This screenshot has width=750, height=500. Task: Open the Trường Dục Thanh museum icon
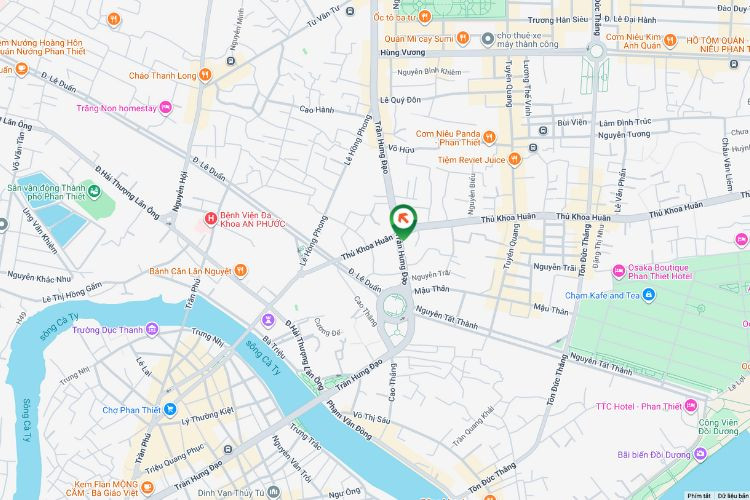pyautogui.click(x=152, y=329)
